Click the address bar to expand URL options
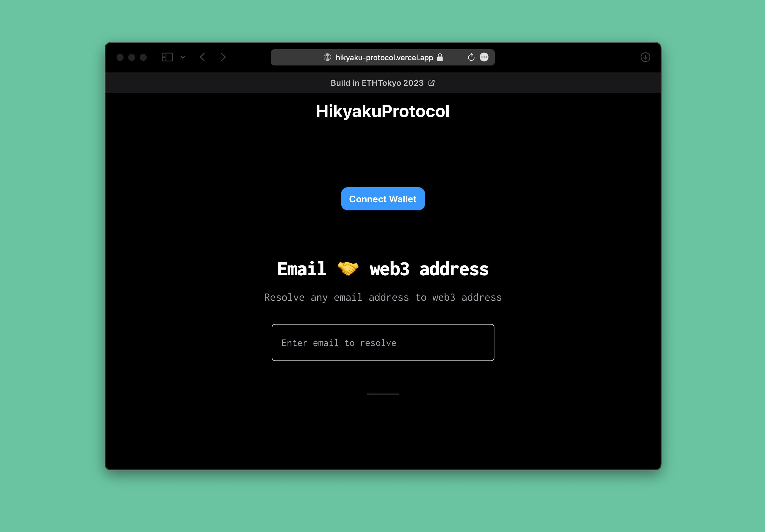 tap(382, 57)
